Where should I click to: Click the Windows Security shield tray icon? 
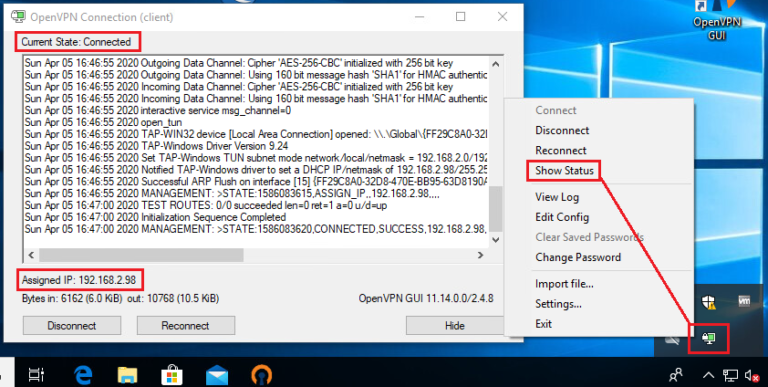click(x=708, y=302)
